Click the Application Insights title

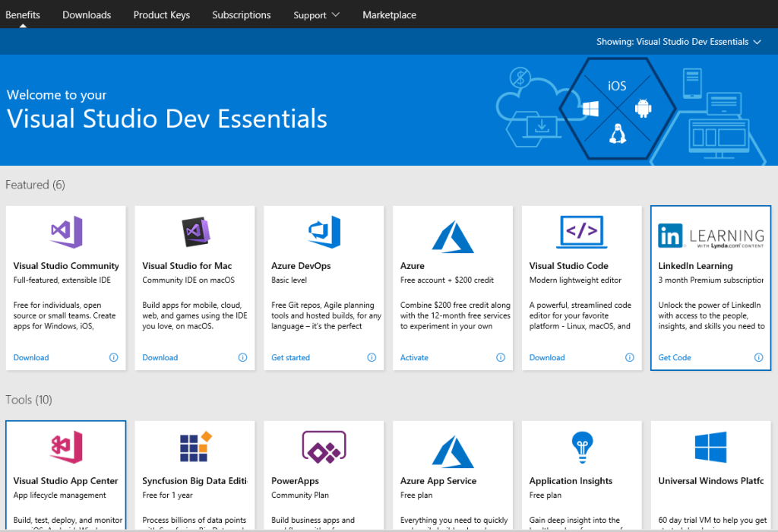pyautogui.click(x=571, y=481)
